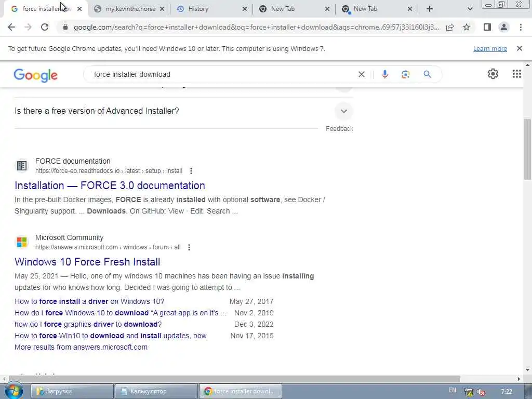Open the Windows Start menu
Image resolution: width=532 pixels, height=399 pixels.
tap(14, 391)
